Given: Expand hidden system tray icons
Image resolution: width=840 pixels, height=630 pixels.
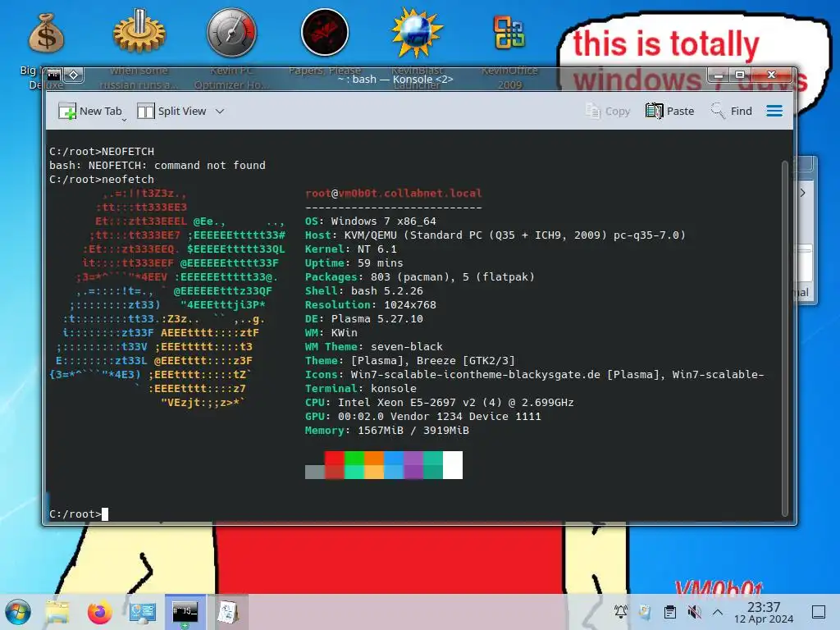Looking at the screenshot, I should point(718,612).
